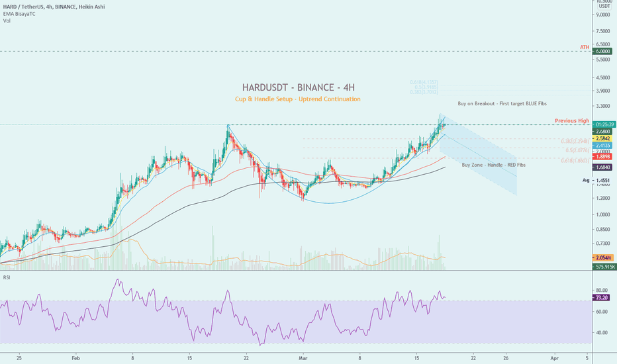Select the EMA BisayaTC indicator label

pyautogui.click(x=19, y=14)
